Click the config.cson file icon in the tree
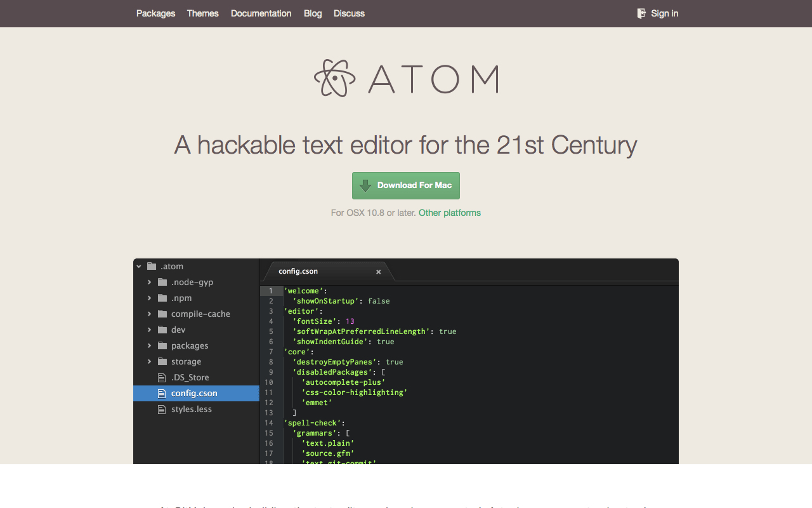The image size is (812, 508). click(x=162, y=393)
